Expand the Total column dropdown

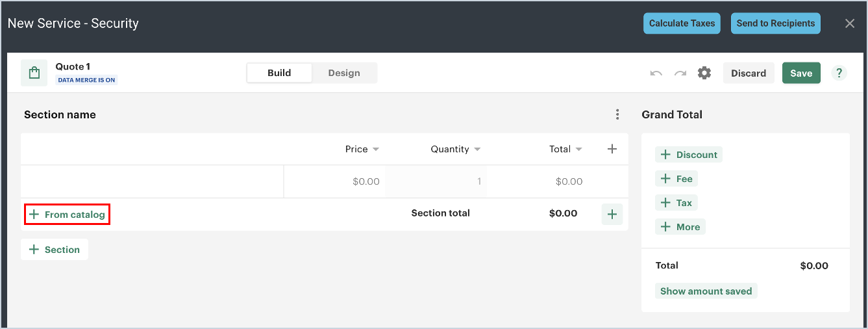(578, 150)
